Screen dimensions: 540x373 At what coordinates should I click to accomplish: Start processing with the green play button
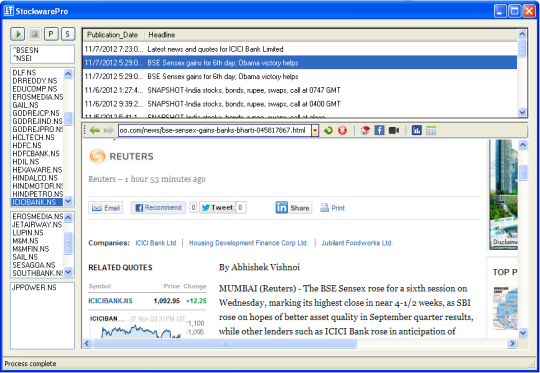[18, 34]
